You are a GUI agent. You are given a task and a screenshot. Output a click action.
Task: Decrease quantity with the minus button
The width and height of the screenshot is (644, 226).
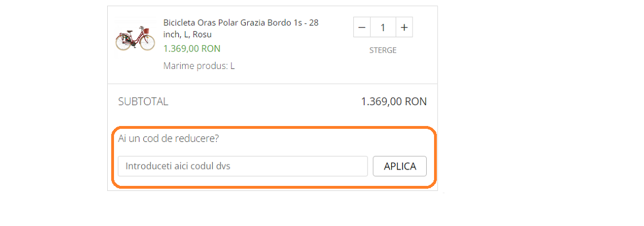click(x=362, y=28)
